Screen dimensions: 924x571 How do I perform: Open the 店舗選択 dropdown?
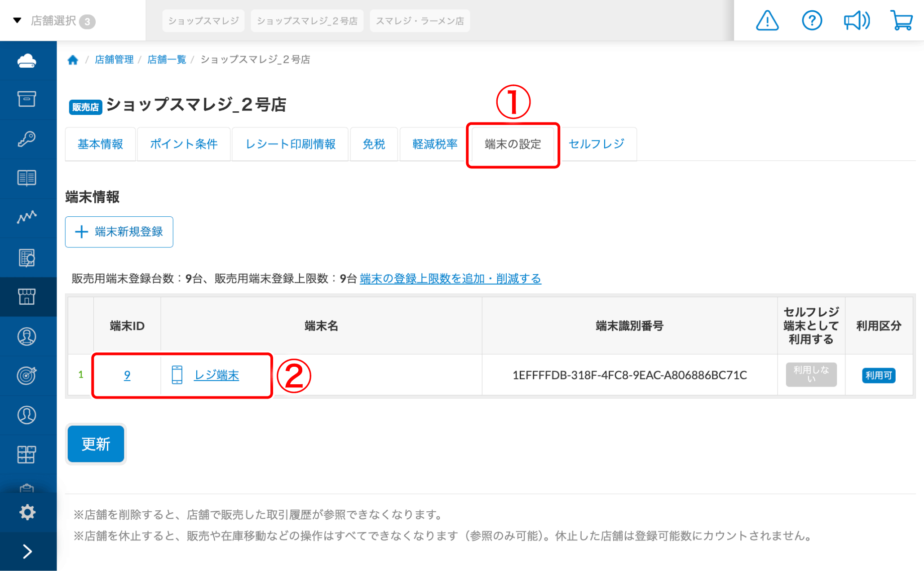click(54, 21)
